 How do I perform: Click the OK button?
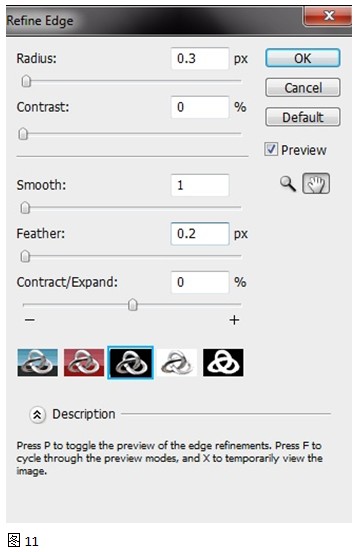[x=303, y=58]
